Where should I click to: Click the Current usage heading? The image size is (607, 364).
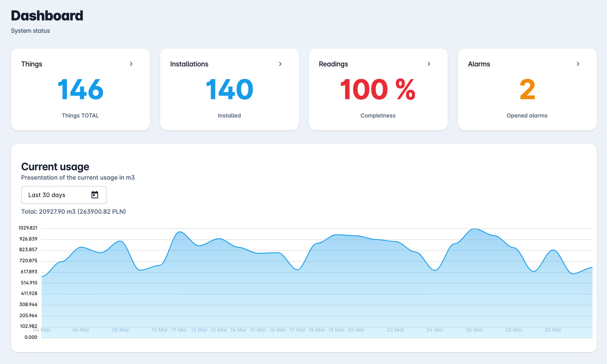click(55, 167)
